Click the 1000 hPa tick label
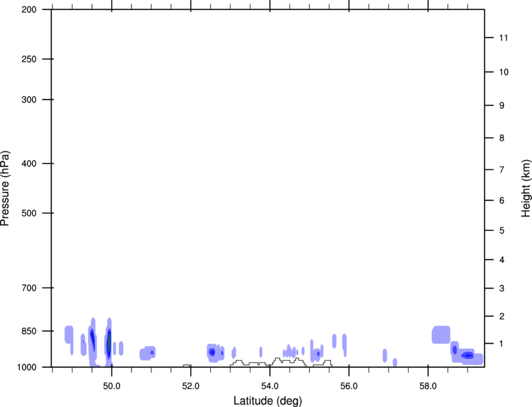The image size is (532, 407). click(x=27, y=367)
